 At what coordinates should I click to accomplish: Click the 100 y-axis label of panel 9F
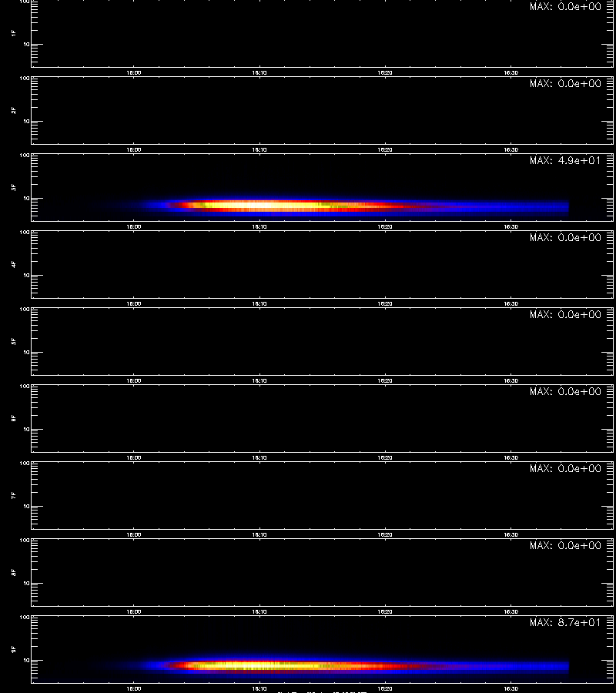25,617
